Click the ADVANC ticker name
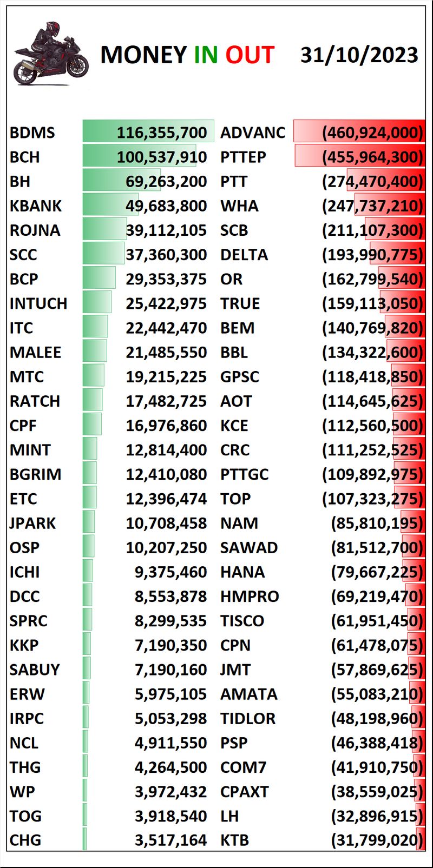The width and height of the screenshot is (433, 868). (x=253, y=132)
